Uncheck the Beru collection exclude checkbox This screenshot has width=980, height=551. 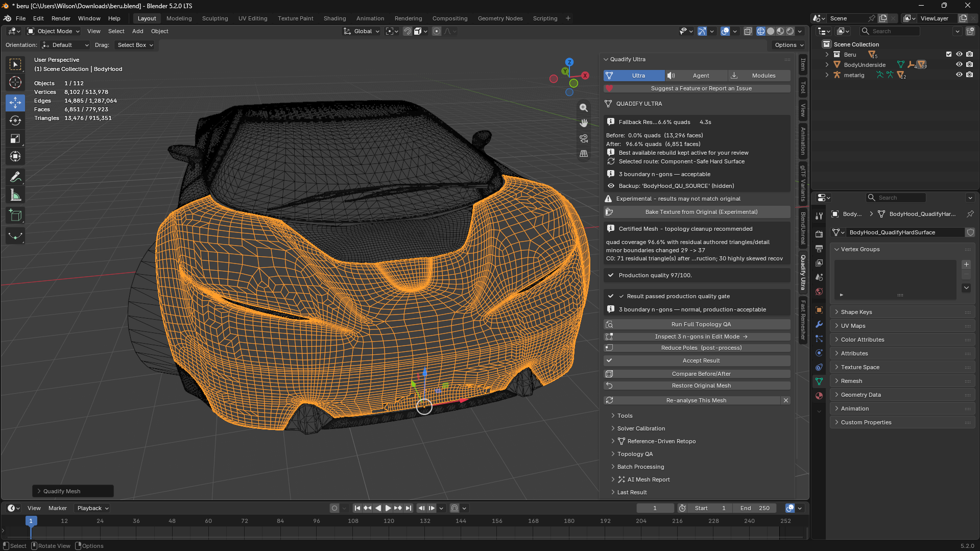[x=949, y=54]
